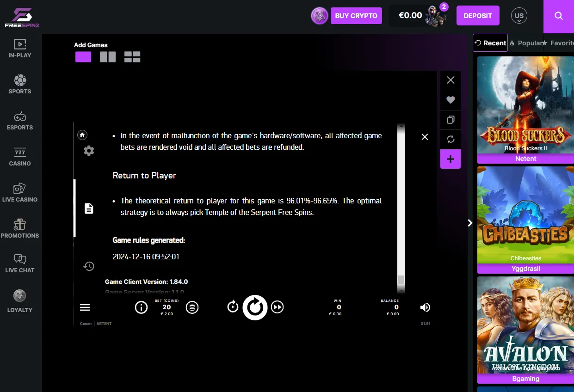
Task: Open Blood Suckers II game thumbnail
Action: (525, 105)
